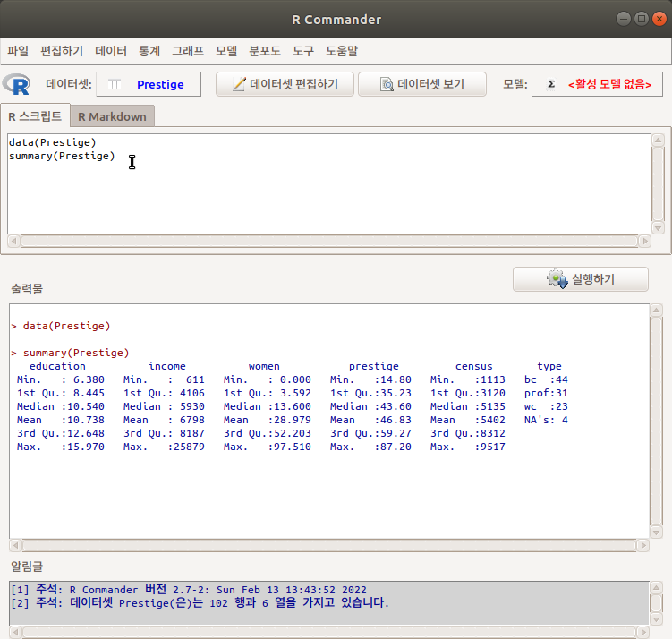
Task: Click the 데이터셋 보기 button
Action: tap(422, 84)
